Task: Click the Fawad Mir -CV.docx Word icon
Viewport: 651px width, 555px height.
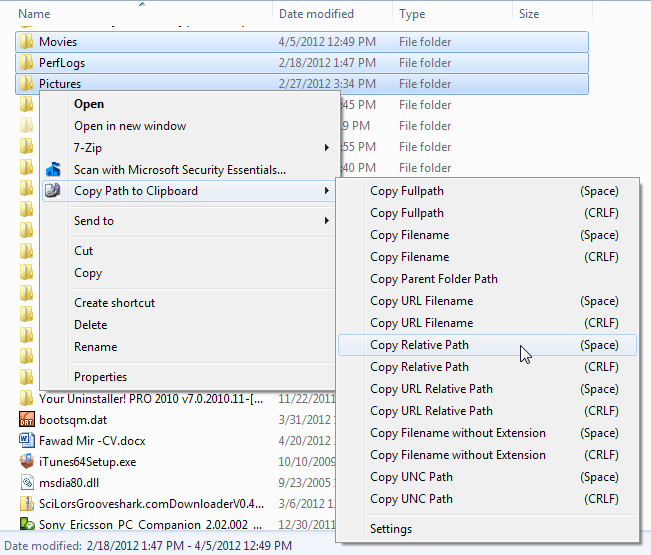Action: [x=27, y=440]
